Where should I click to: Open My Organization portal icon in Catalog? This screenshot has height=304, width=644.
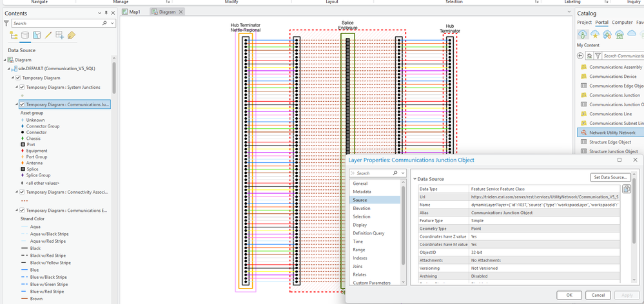[x=618, y=34]
